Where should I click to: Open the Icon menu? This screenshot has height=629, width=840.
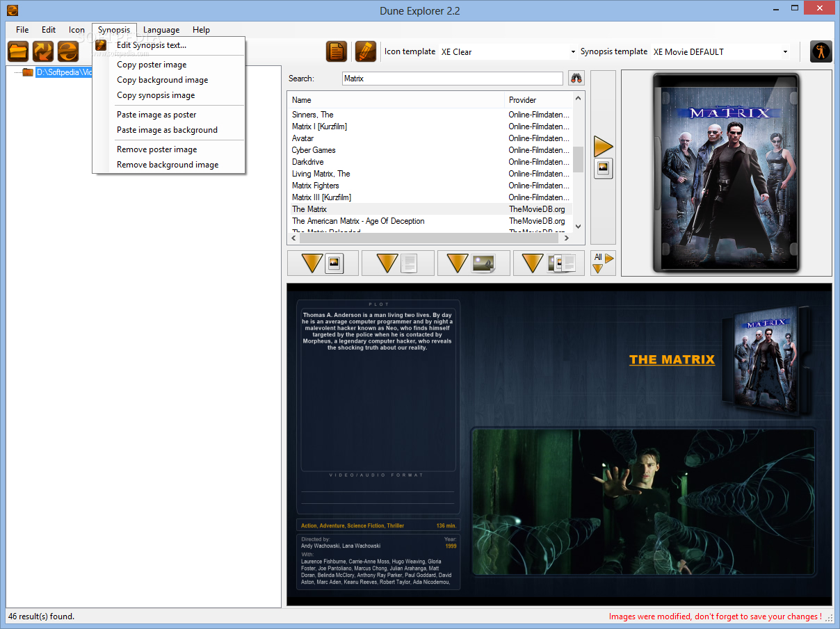[76, 30]
